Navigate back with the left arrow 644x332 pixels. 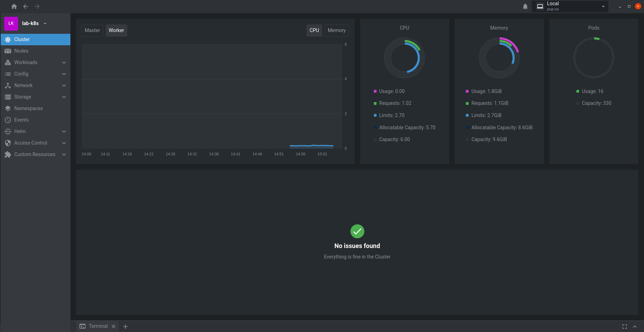(x=25, y=6)
